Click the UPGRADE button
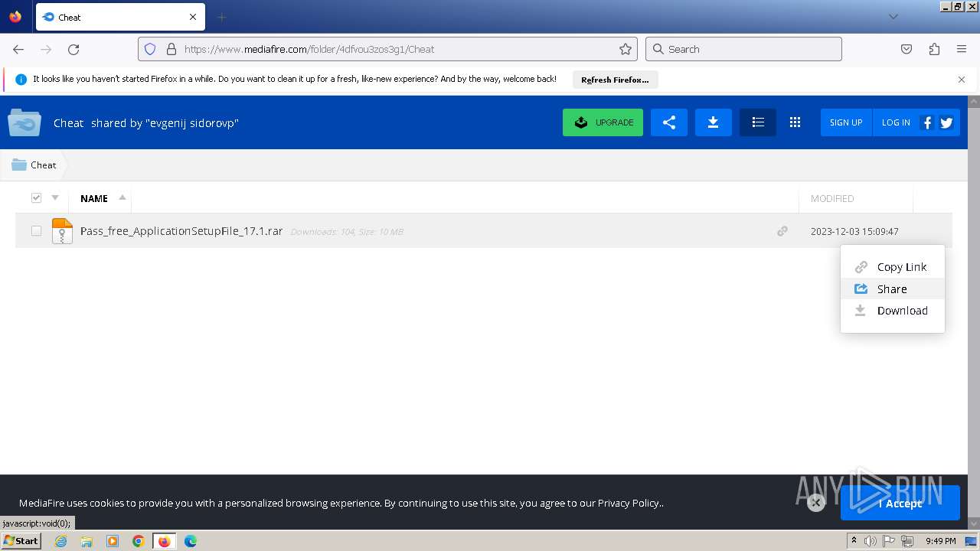This screenshot has width=980, height=551. (603, 122)
